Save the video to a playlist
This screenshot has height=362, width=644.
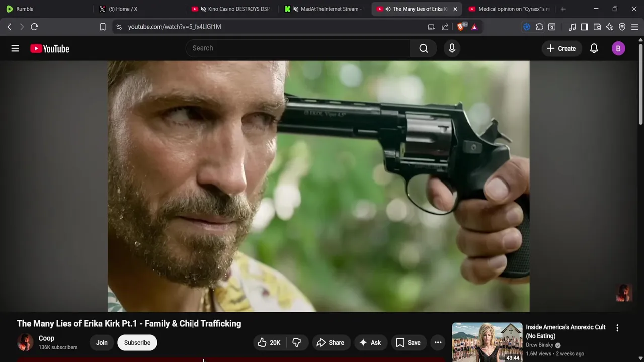408,343
